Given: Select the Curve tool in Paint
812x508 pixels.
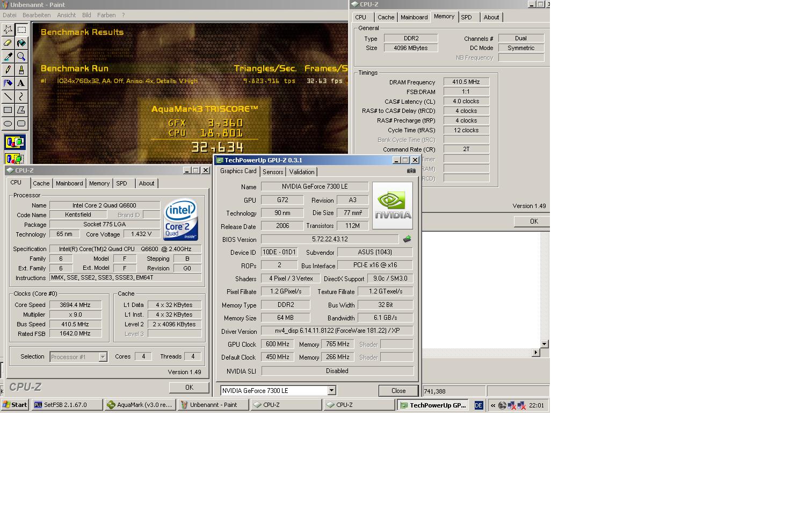Looking at the screenshot, I should coord(21,97).
